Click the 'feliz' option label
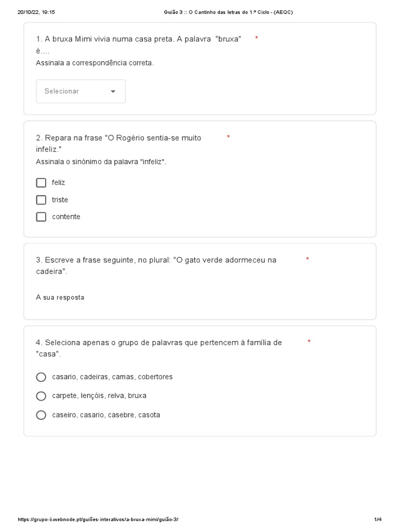This screenshot has height=532, width=399. [x=59, y=183]
